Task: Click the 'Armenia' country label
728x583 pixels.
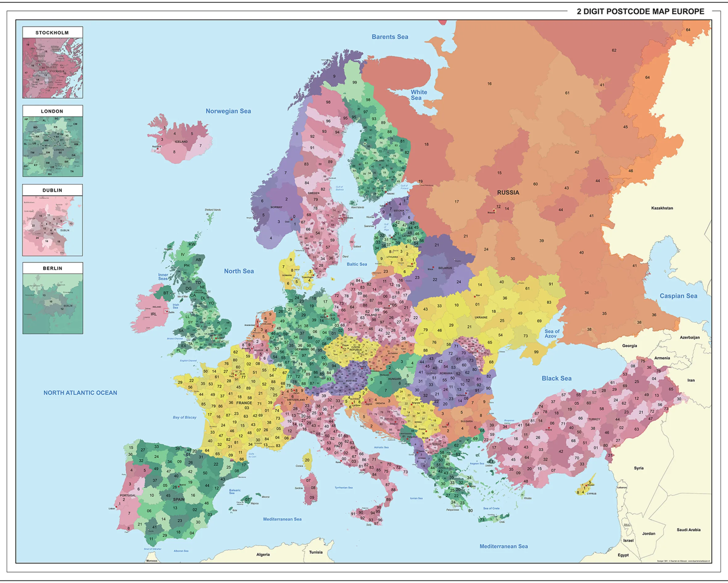Action: (662, 358)
